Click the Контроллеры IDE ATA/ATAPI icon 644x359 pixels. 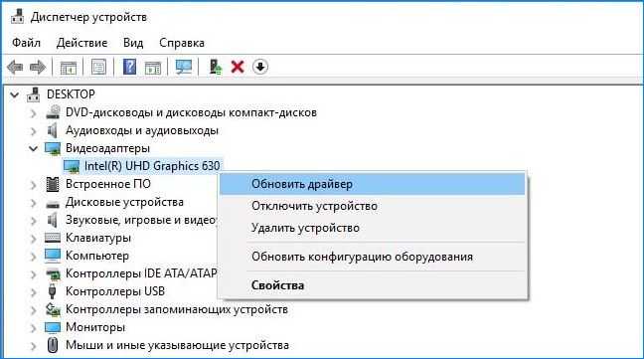coord(53,273)
